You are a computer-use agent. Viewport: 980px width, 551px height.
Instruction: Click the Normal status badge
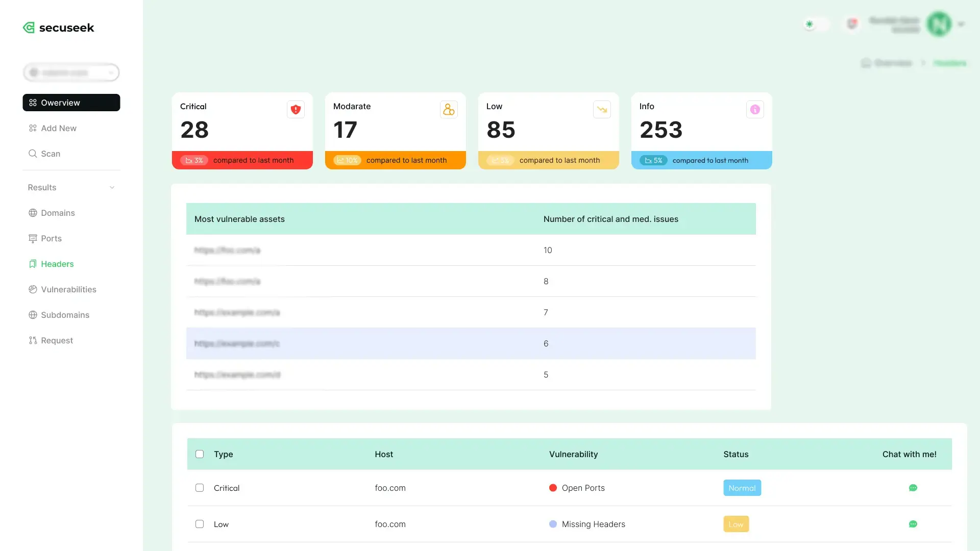(742, 488)
